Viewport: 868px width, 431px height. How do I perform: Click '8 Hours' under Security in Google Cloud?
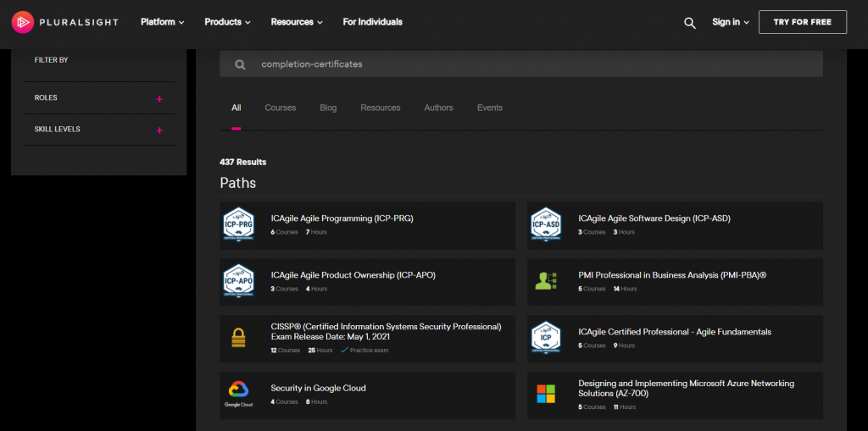317,402
